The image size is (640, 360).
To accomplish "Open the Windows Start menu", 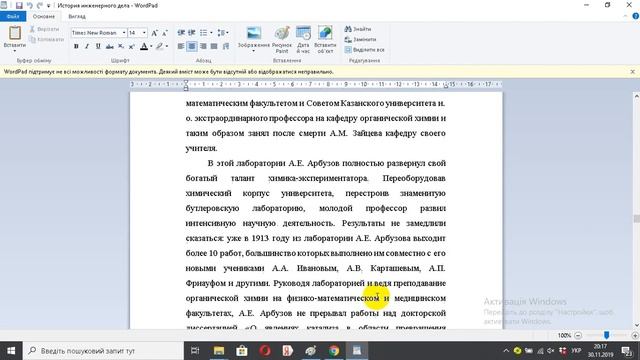I will coord(11,351).
